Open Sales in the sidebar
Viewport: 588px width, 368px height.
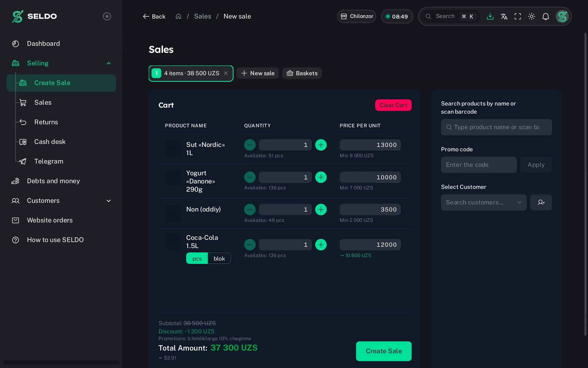coord(61,102)
